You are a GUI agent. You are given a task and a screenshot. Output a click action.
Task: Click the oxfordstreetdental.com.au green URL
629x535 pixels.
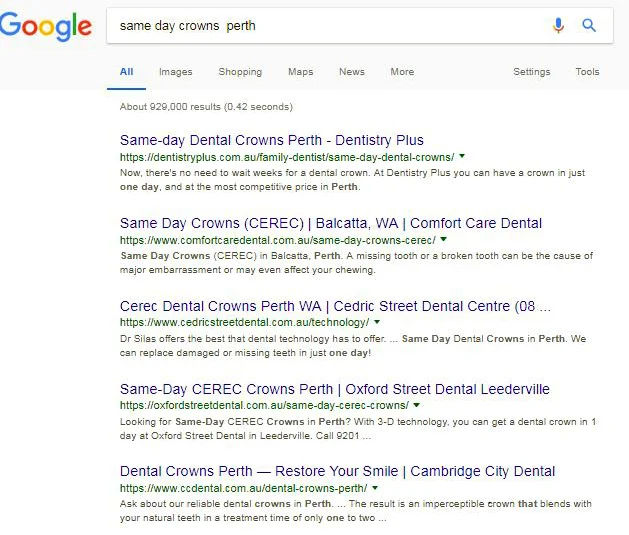(264, 405)
